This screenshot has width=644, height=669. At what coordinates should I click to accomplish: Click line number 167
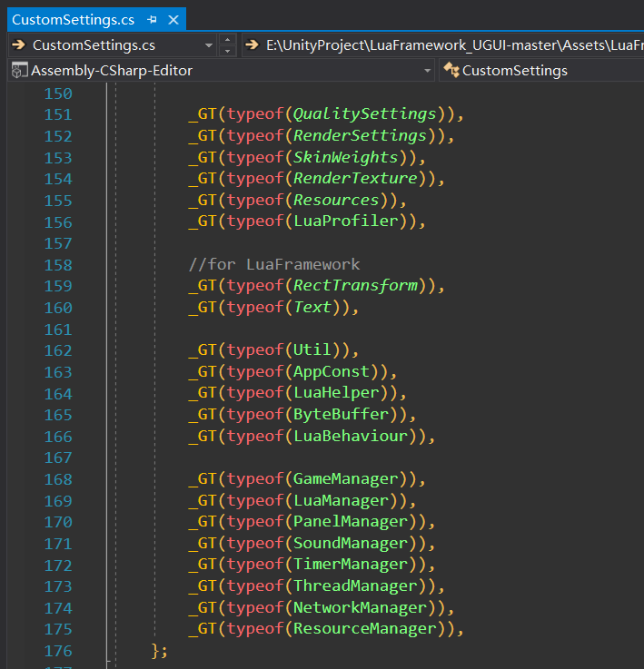(x=58, y=457)
